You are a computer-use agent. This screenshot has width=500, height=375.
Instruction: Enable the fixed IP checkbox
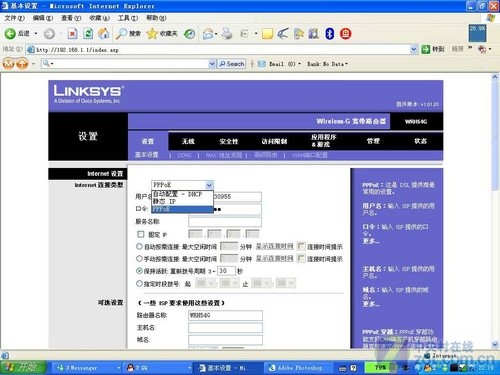point(141,234)
